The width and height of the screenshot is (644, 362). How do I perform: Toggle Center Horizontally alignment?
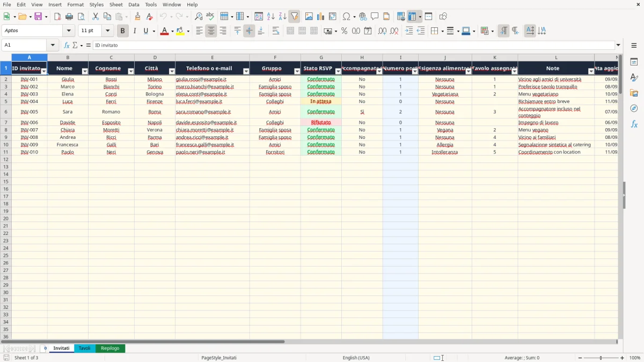tap(211, 31)
